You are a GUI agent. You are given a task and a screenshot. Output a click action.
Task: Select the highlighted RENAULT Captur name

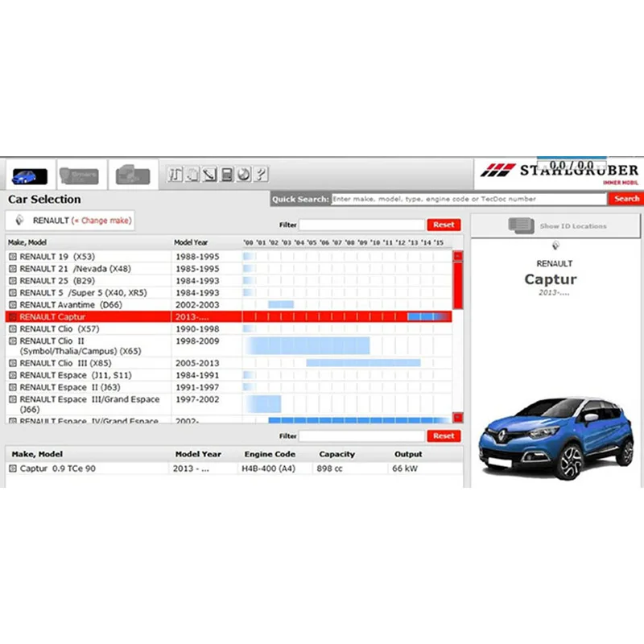click(x=52, y=316)
